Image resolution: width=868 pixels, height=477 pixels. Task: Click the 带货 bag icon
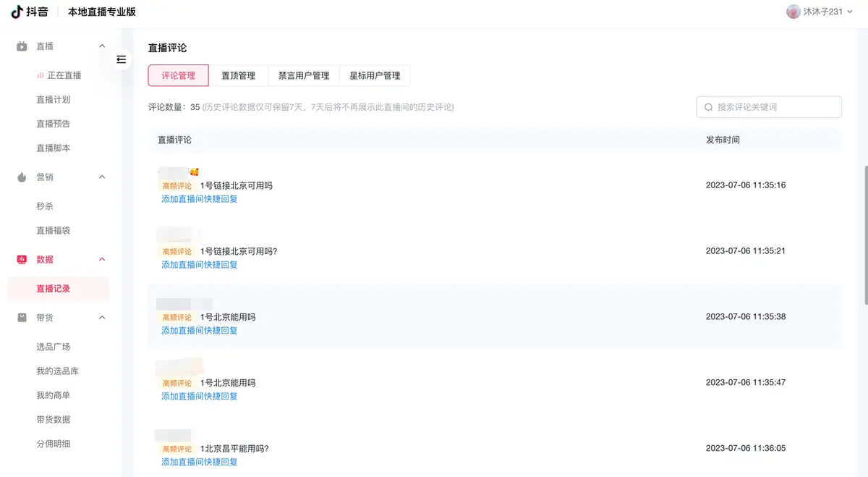pyautogui.click(x=22, y=318)
